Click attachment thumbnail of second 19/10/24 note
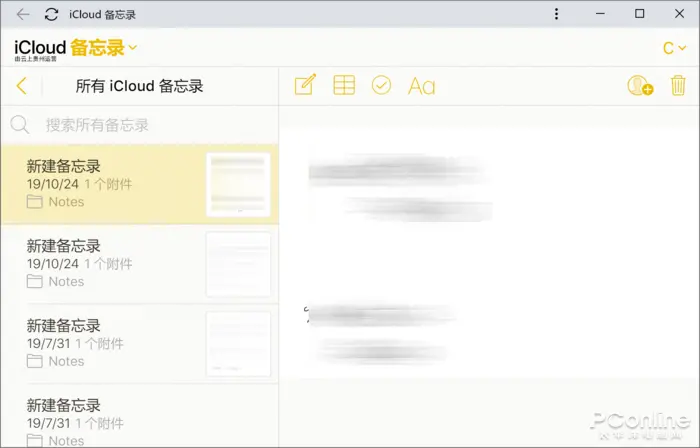 [x=238, y=264]
